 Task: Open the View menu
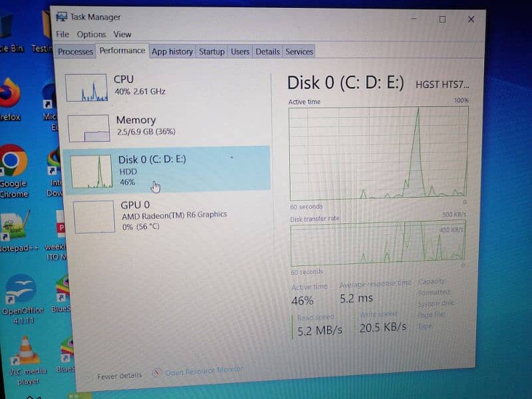pos(122,35)
